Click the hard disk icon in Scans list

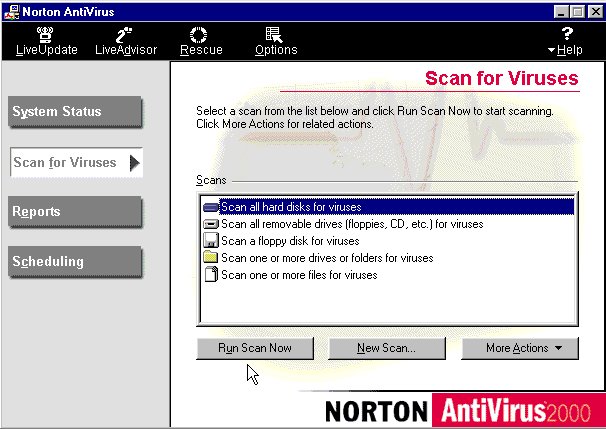[210, 207]
